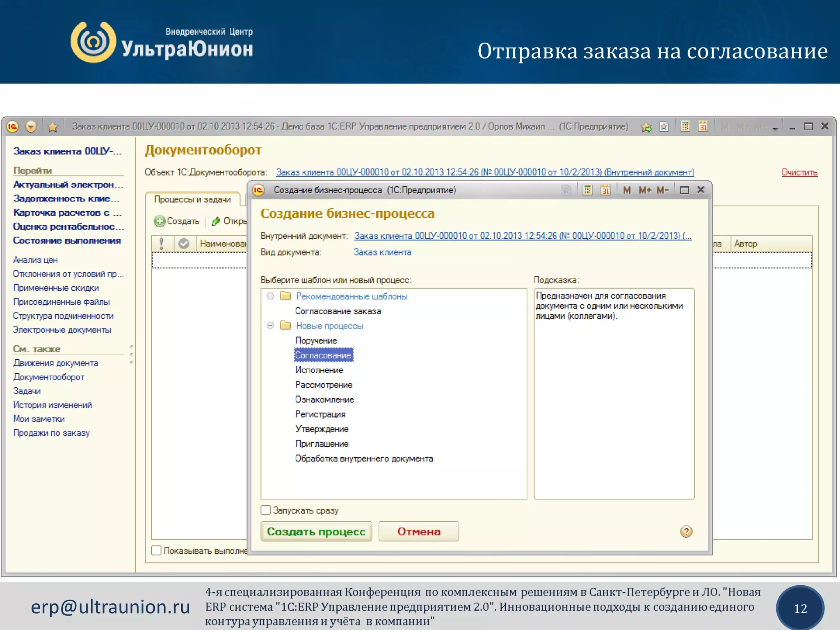Click the favorites star next to the main menu
This screenshot has height=630, width=840.
52,127
